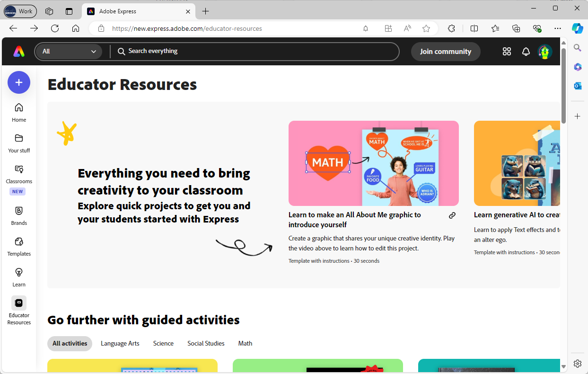This screenshot has height=374, width=588.
Task: Open browser workspaces icon
Action: [49, 11]
